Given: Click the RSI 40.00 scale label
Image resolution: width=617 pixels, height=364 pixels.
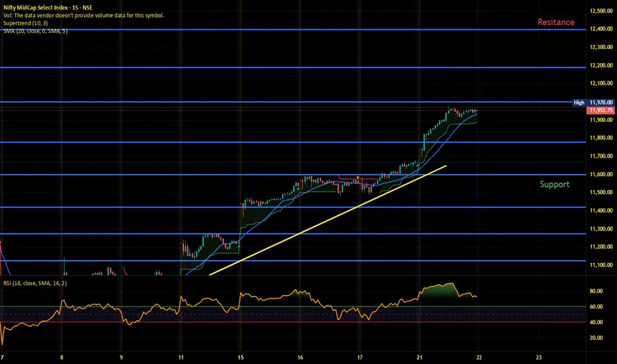Looking at the screenshot, I should [596, 322].
